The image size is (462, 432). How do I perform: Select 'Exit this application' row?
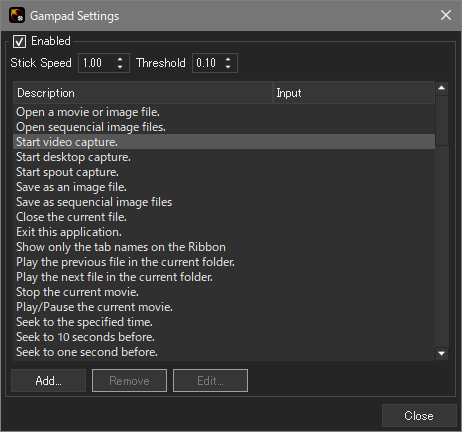(x=224, y=232)
